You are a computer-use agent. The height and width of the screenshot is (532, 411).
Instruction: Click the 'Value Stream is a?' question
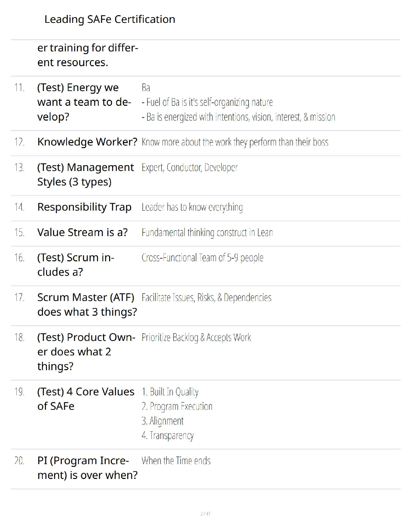click(82, 232)
